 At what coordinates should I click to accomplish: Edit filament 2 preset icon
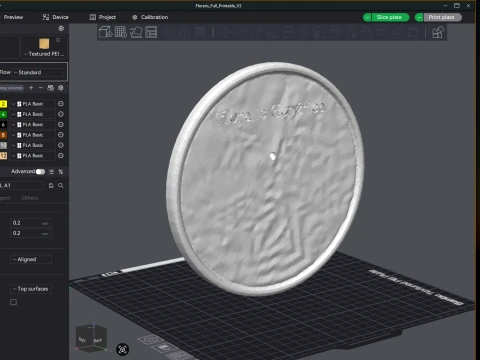click(61, 104)
